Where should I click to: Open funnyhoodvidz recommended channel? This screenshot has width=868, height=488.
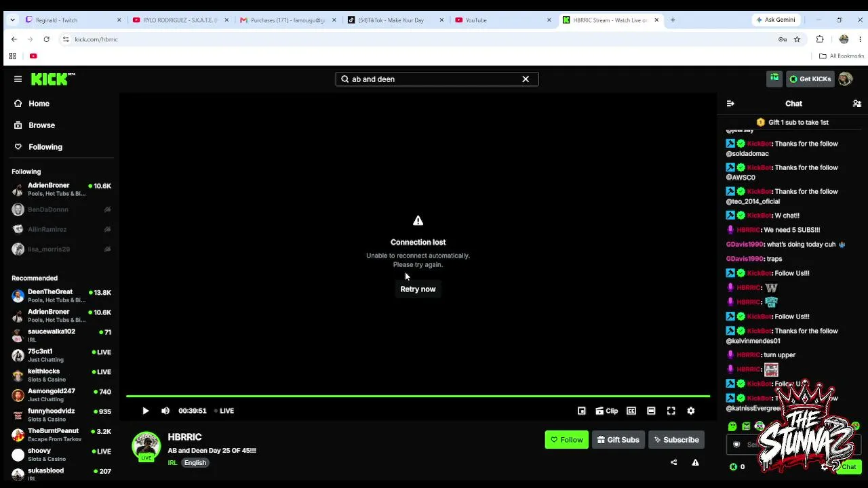tap(61, 415)
